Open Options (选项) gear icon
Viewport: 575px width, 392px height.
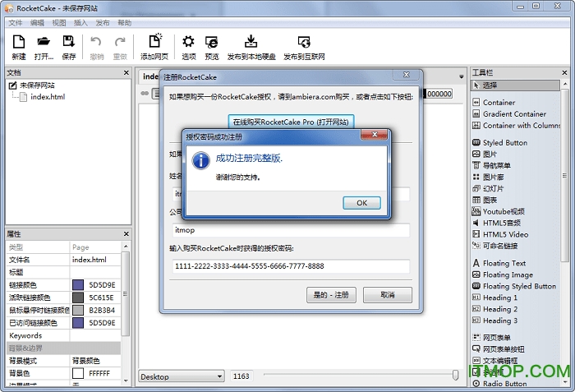(x=188, y=47)
